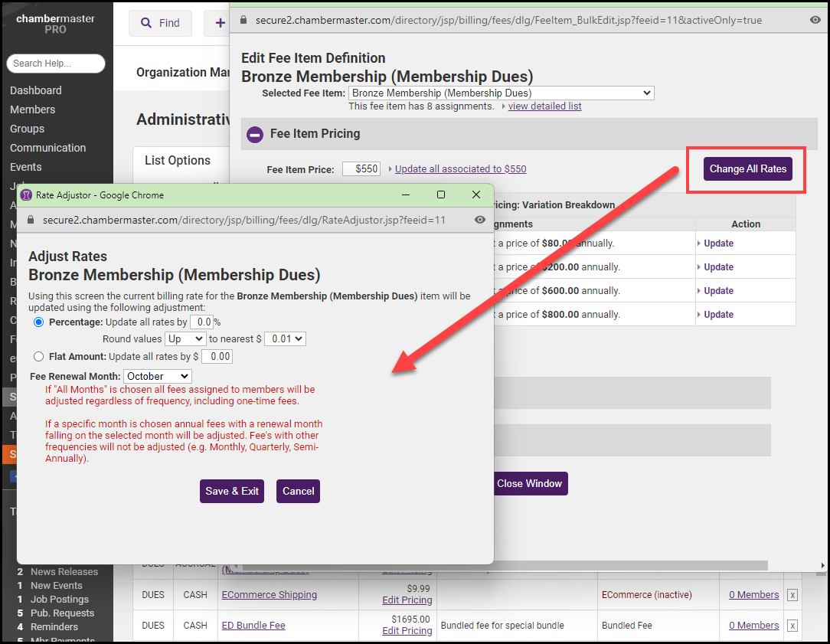This screenshot has height=644, width=830.
Task: Open the nearest $ 0.01 dropdown
Action: click(285, 338)
